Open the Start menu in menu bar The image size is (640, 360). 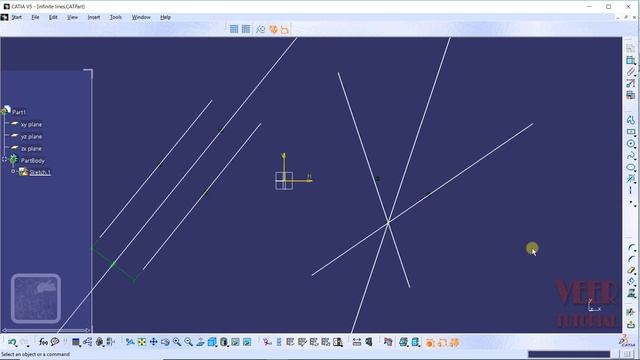16,17
